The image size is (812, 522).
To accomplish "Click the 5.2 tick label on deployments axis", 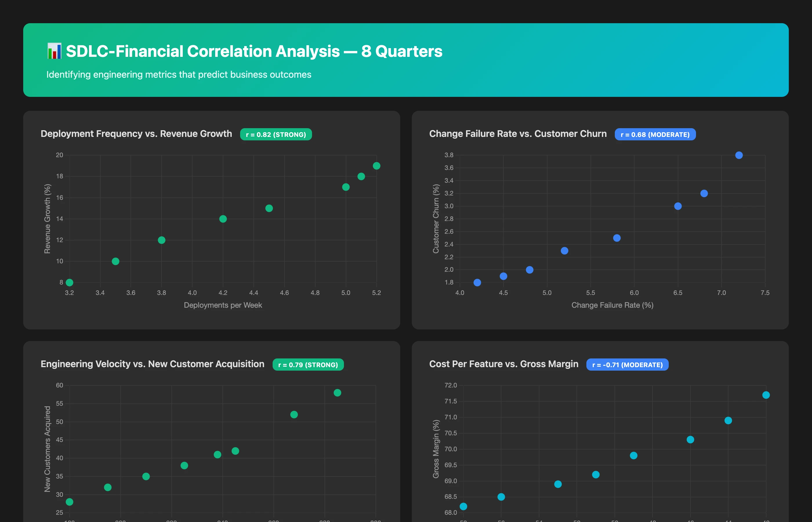I will [x=376, y=293].
